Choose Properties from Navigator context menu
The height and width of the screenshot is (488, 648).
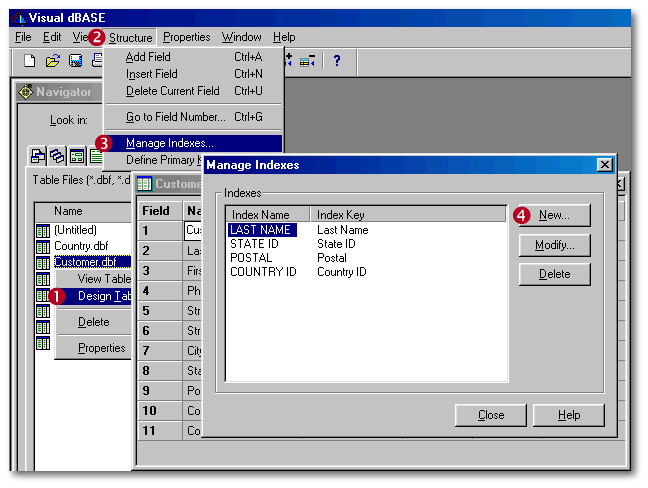(94, 348)
